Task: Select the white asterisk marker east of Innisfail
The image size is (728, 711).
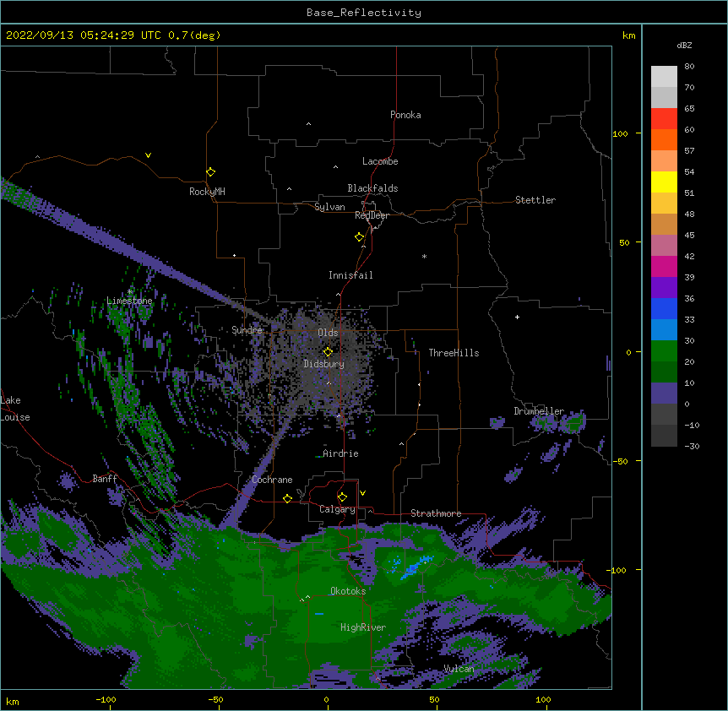Action: 424,256
